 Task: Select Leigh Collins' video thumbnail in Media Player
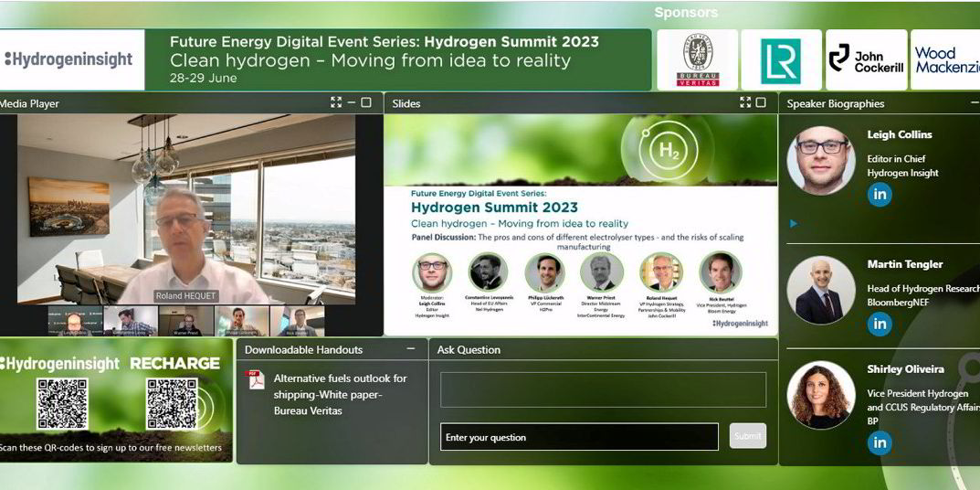pyautogui.click(x=74, y=321)
